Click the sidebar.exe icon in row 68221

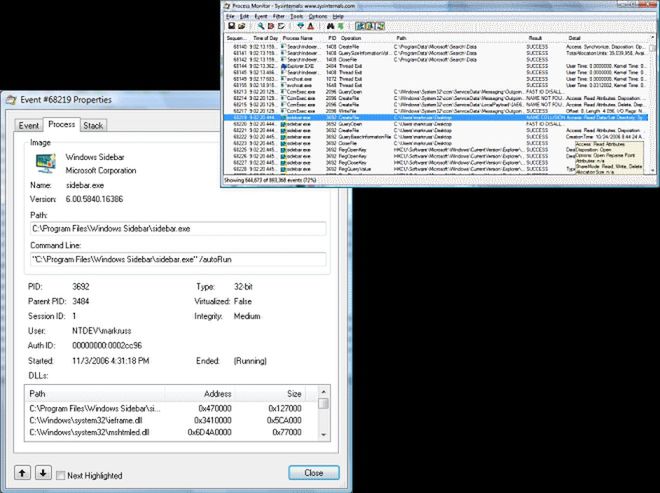(284, 131)
